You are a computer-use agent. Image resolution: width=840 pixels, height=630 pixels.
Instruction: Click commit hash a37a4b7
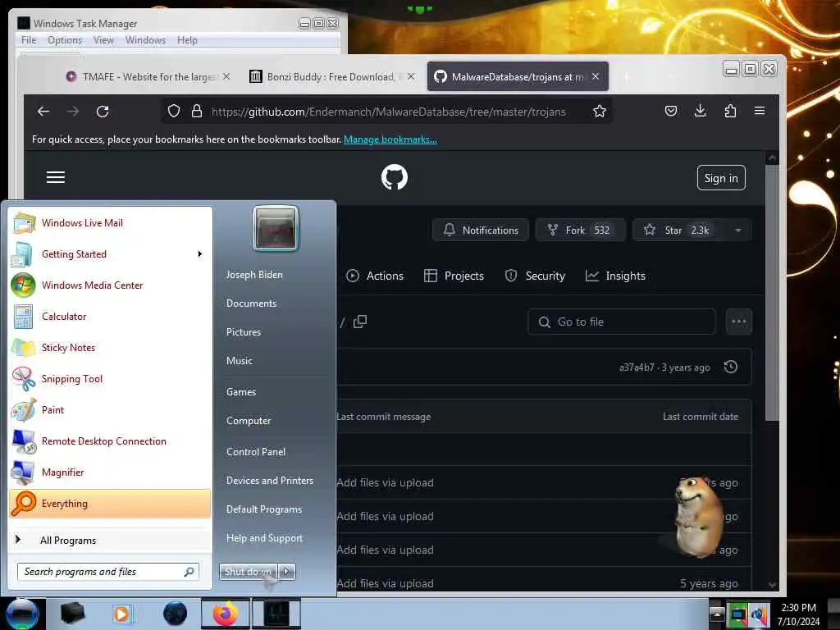(x=637, y=367)
